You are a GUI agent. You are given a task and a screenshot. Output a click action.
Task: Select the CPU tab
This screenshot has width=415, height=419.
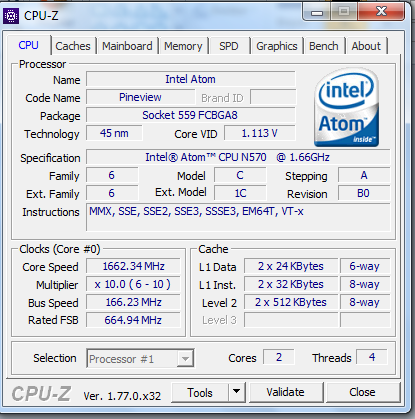[x=29, y=45]
